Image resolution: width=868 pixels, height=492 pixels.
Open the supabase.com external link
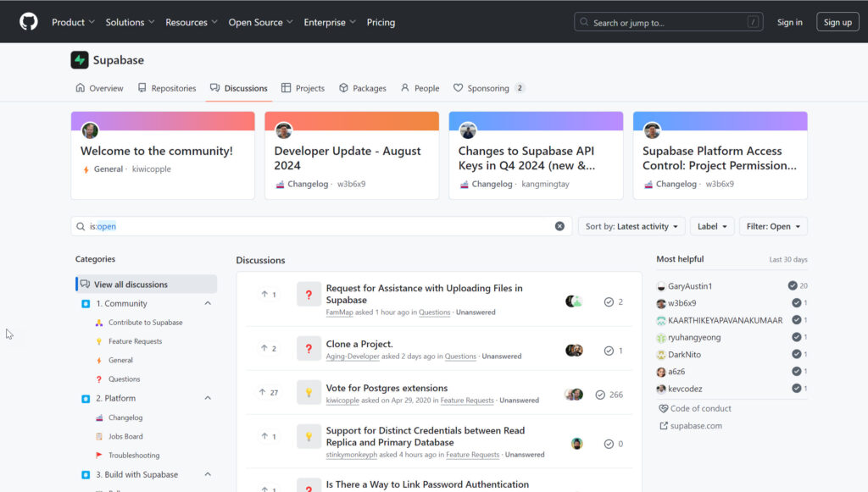click(x=696, y=426)
